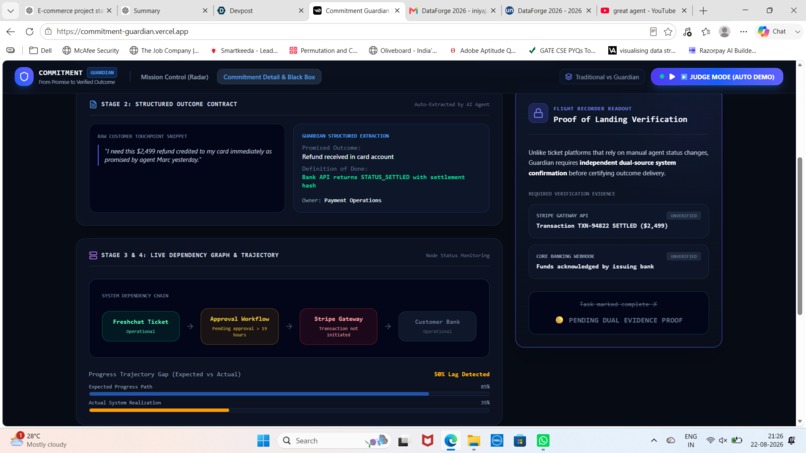Go back with the browser back arrow
806x453 pixels.
point(11,31)
